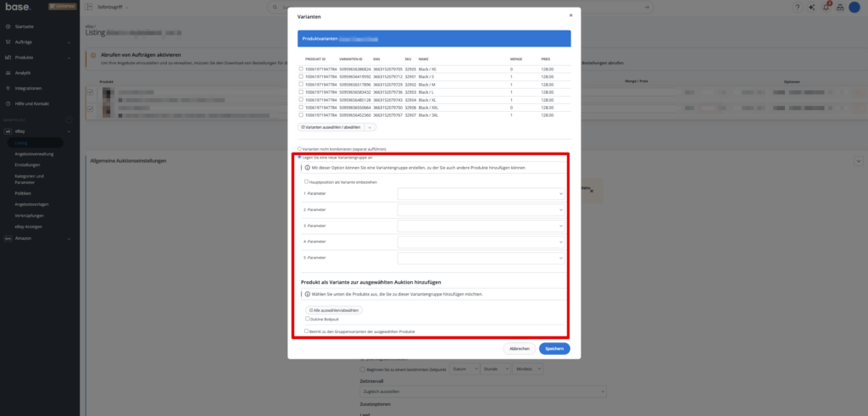The image size is (868, 416).
Task: Open the 2-Parameter dropdown
Action: (x=481, y=210)
